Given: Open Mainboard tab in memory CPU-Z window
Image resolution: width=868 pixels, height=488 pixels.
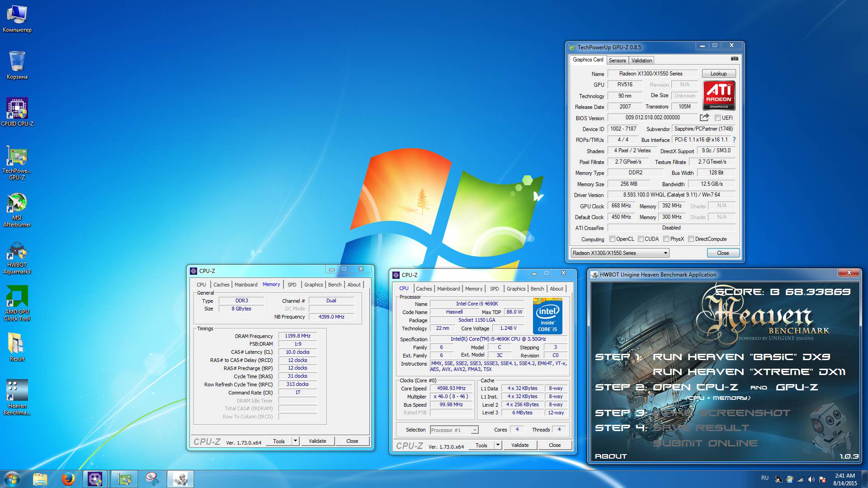Looking at the screenshot, I should tap(246, 285).
